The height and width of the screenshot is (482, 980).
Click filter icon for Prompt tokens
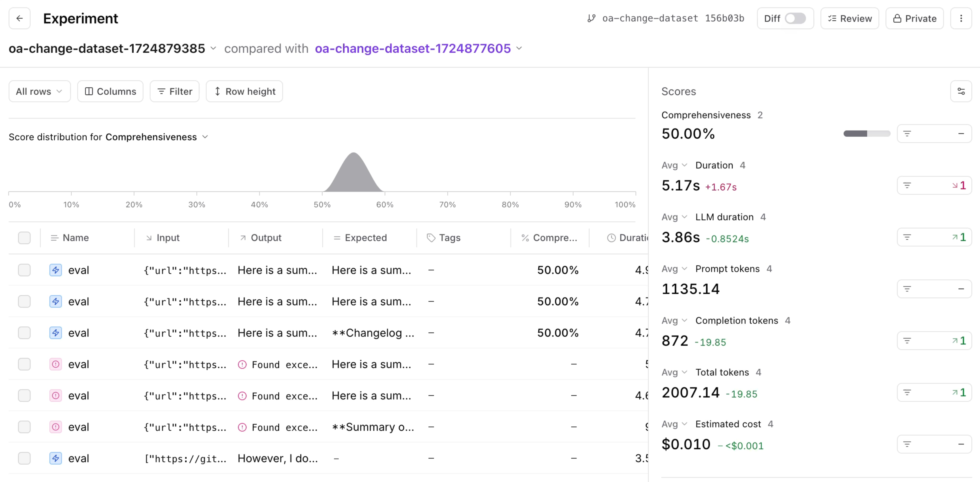tap(907, 289)
